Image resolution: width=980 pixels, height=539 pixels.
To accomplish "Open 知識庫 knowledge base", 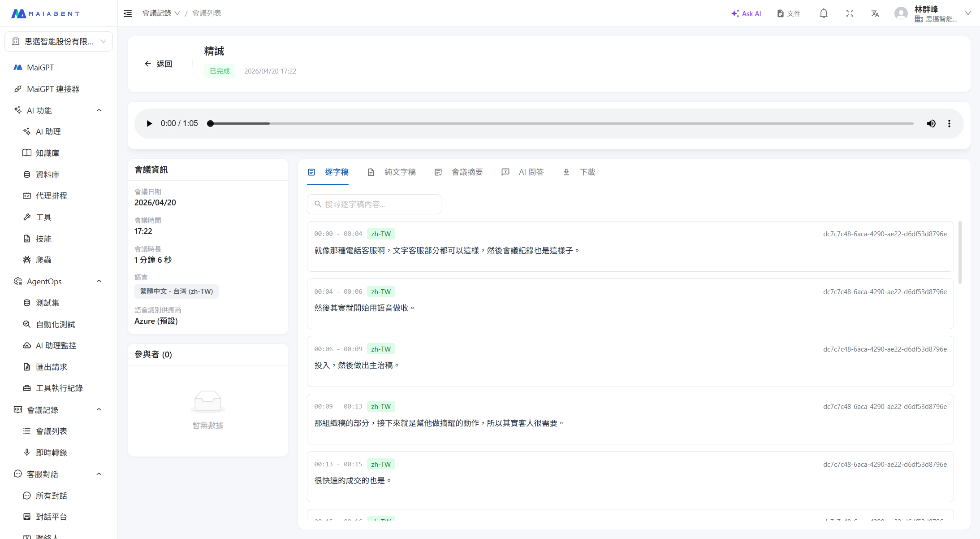I will point(47,153).
